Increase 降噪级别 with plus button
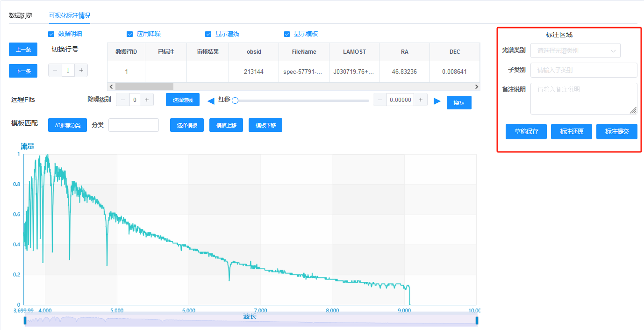Viewport: 644px width, 330px height. [146, 100]
